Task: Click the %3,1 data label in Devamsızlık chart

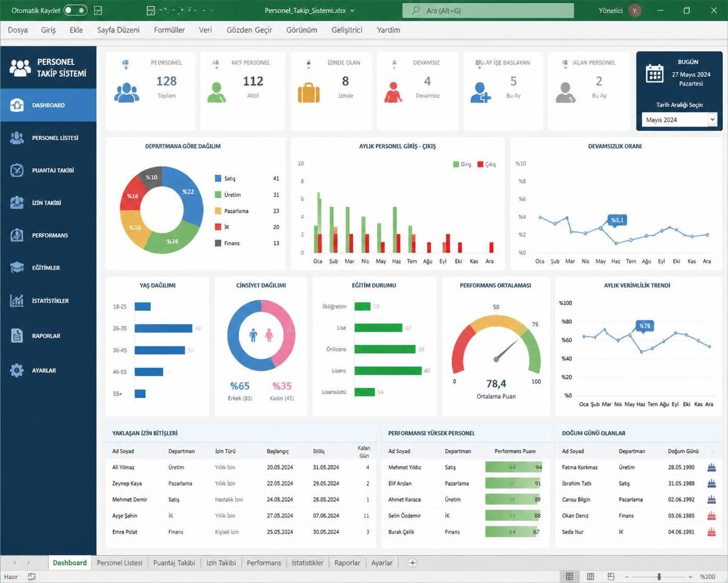Action: [x=617, y=220]
